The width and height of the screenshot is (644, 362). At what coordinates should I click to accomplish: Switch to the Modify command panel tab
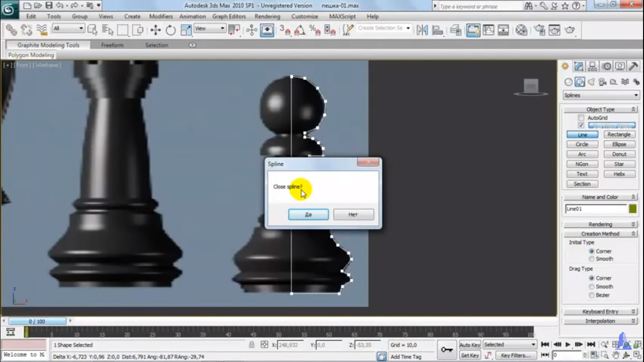coord(579,66)
